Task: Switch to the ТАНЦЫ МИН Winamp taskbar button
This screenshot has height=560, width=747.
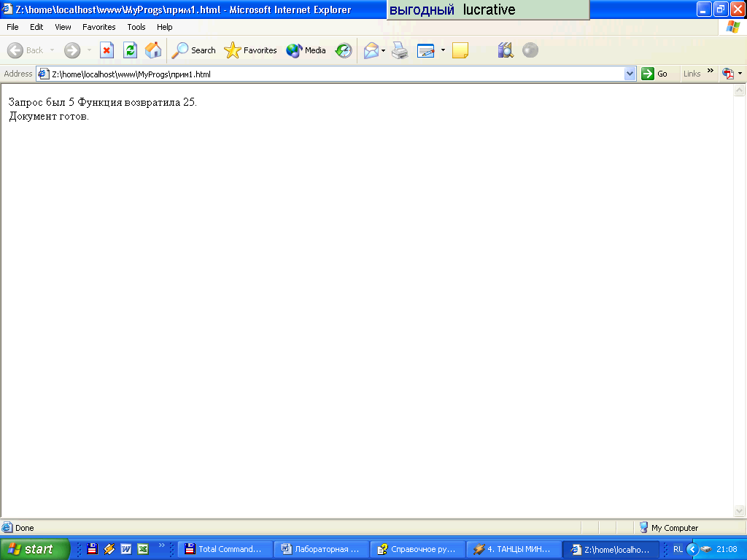Action: tap(514, 550)
